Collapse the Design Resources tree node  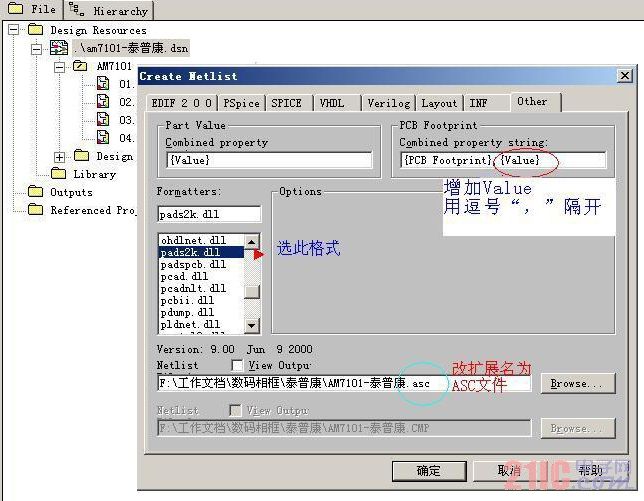point(14,30)
